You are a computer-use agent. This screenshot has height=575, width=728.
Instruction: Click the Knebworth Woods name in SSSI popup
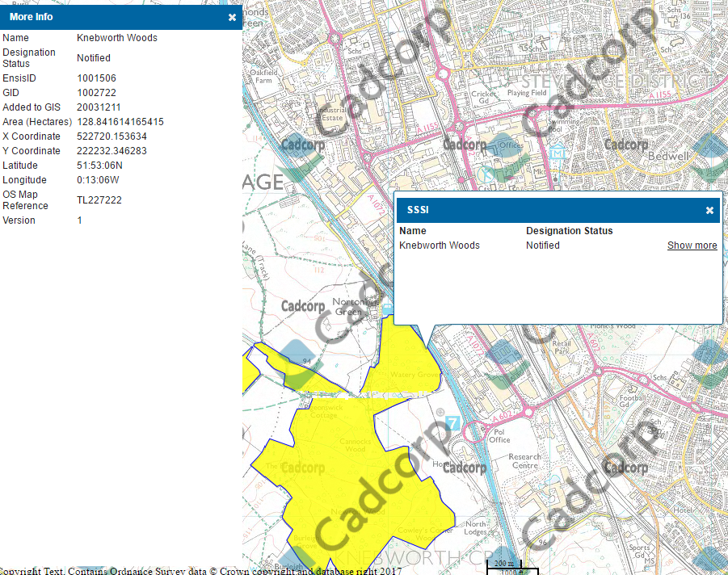coord(440,246)
